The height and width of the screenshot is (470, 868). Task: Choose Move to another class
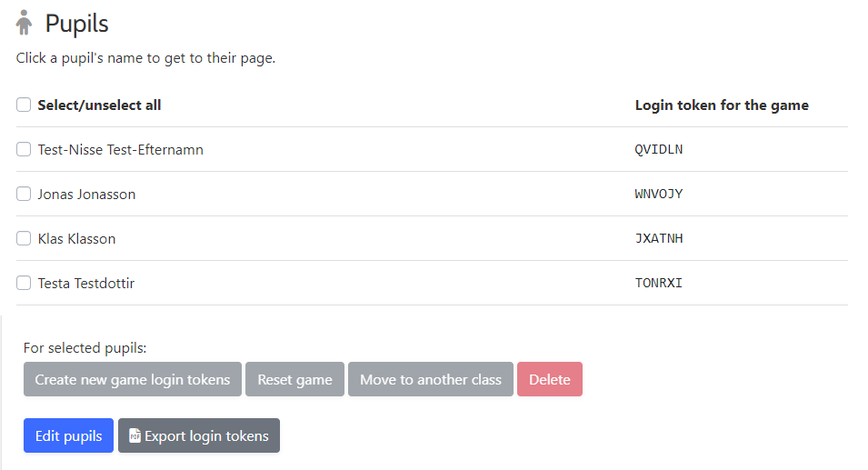[431, 379]
